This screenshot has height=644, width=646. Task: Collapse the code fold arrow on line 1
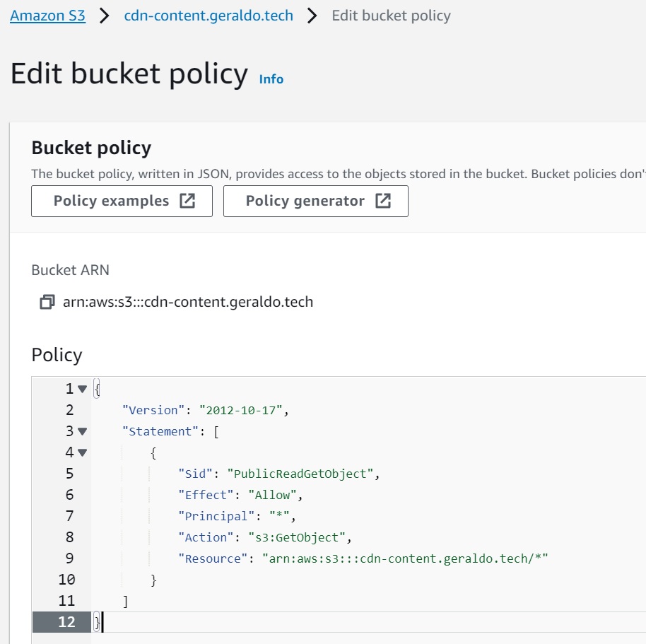[x=82, y=389]
